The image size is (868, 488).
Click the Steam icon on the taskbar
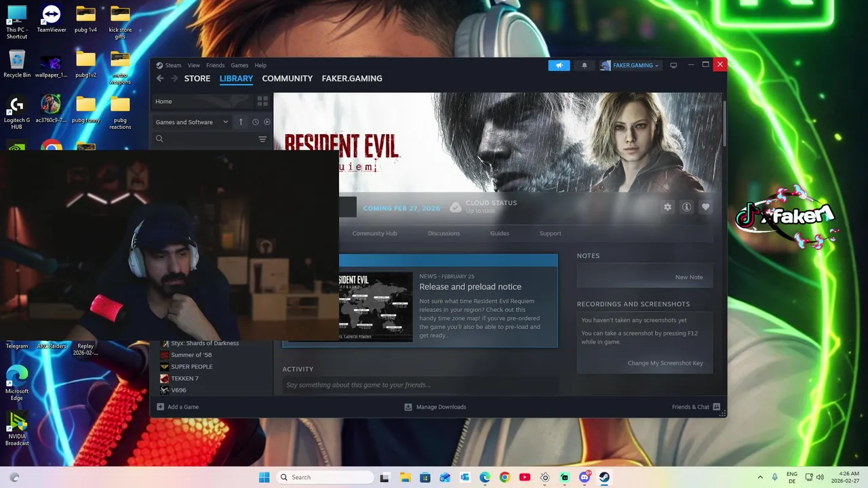[604, 477]
